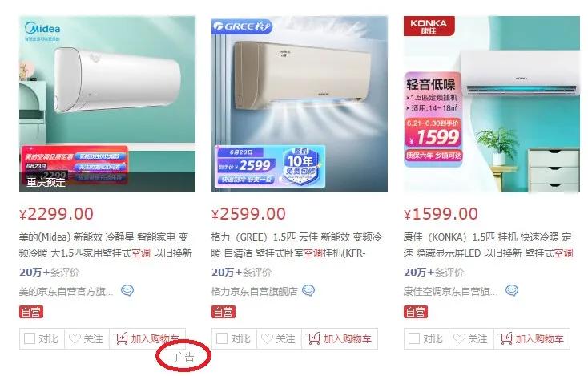This screenshot has width=588, height=376.
Task: Open Gree 1.5匹 云佳 product title link
Action: click(x=296, y=245)
